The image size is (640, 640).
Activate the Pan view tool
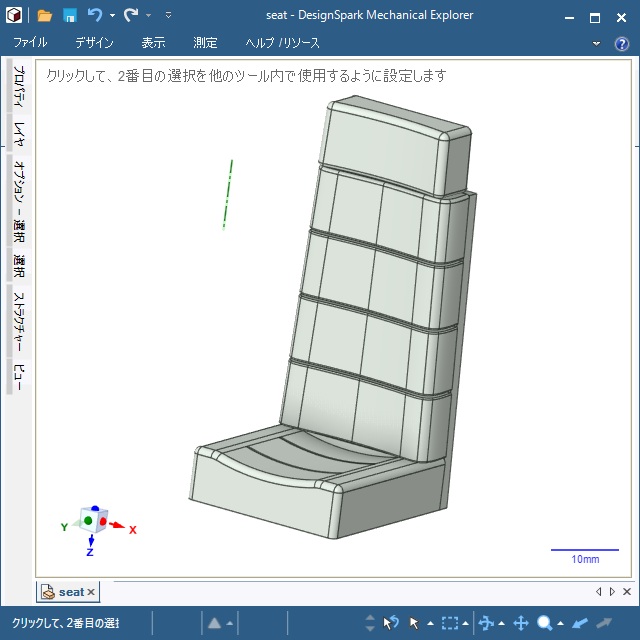click(520, 623)
